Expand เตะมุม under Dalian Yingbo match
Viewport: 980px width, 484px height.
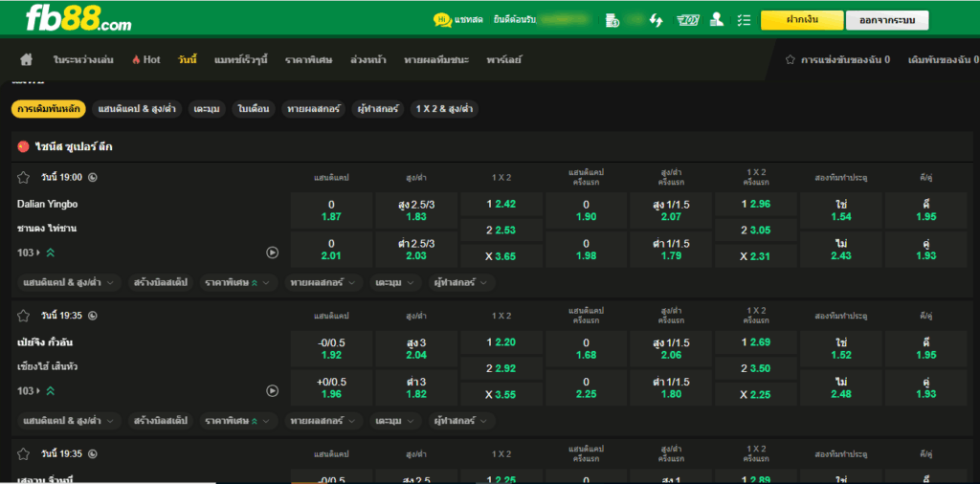pyautogui.click(x=395, y=283)
